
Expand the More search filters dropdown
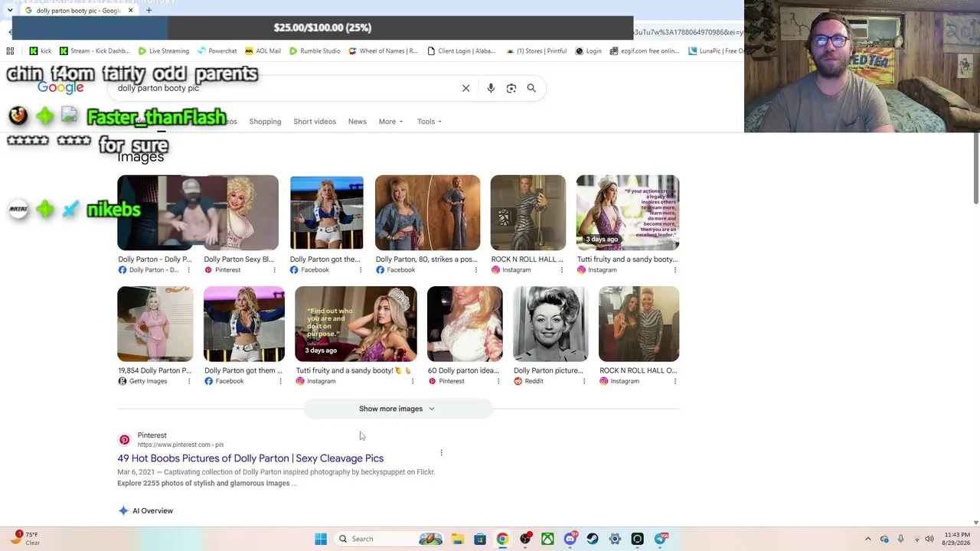click(390, 122)
